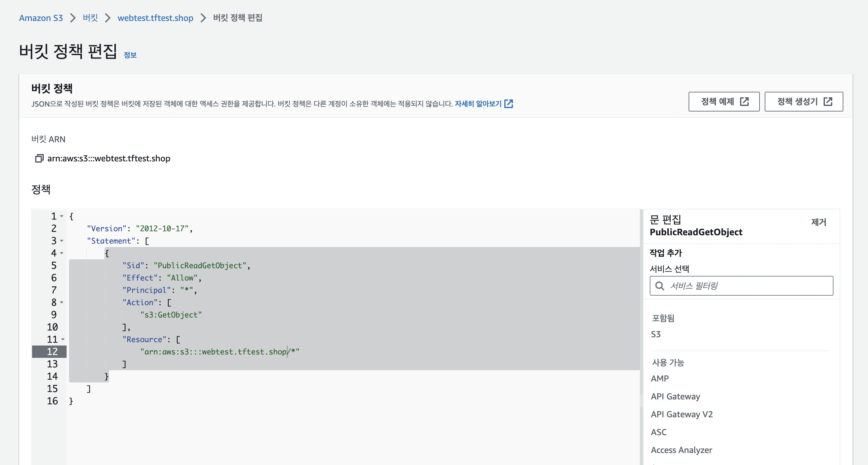Collapse the Action array on line 8
Viewport: 868px width, 465px height.
62,302
